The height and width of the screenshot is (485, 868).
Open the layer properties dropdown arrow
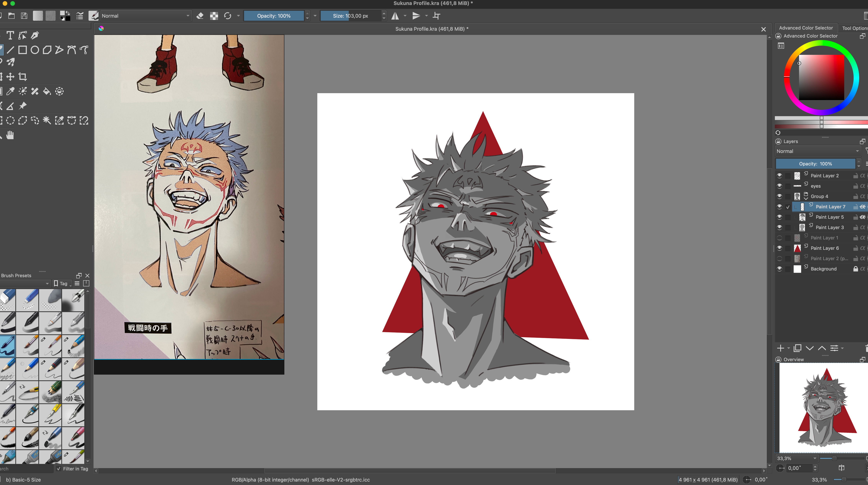[x=842, y=348]
